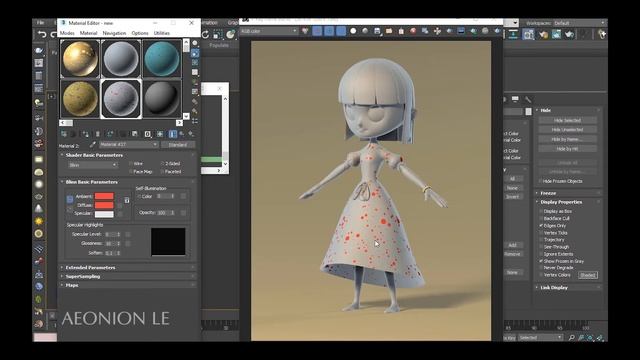640x360 pixels.
Task: Expand Extended Parameters rollout
Action: [90, 268]
